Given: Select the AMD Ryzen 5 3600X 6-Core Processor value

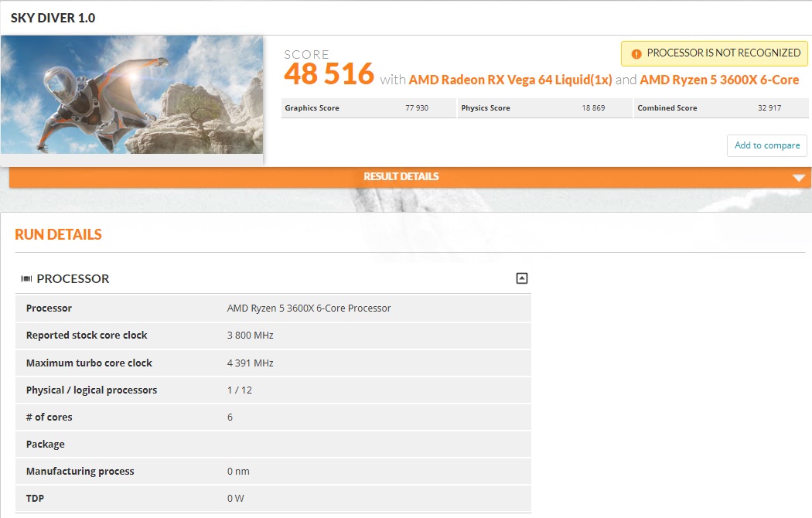Looking at the screenshot, I should (309, 308).
